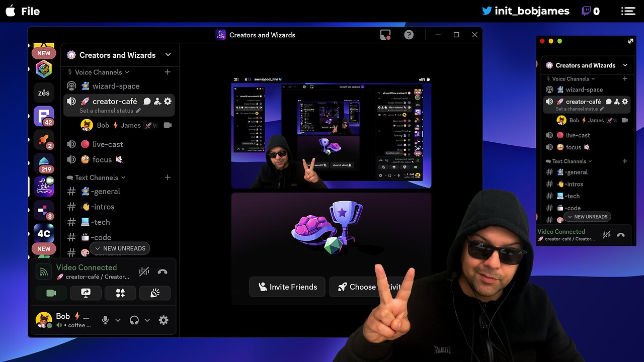Open the File menu
The height and width of the screenshot is (362, 644).
point(30,11)
